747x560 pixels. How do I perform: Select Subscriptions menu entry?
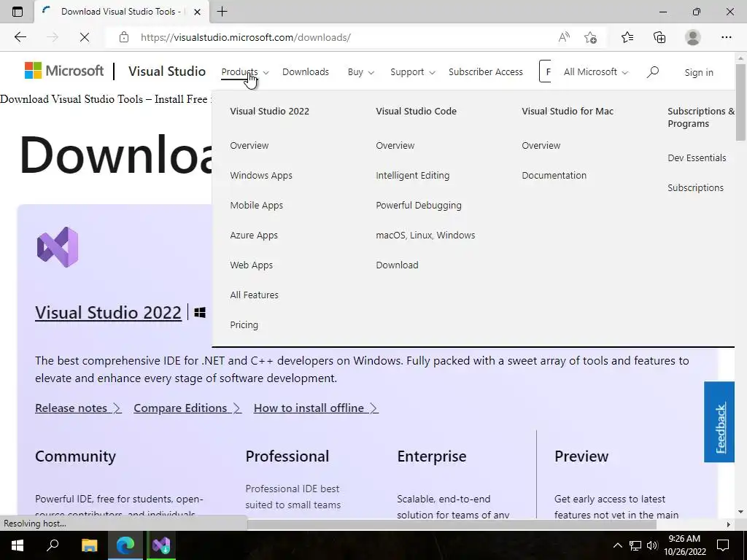tap(695, 187)
